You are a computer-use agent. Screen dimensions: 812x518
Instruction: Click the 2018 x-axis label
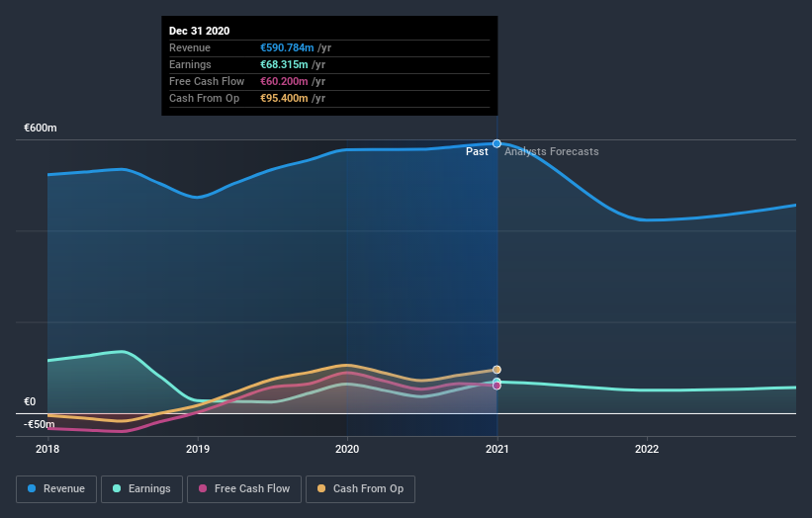pyautogui.click(x=47, y=449)
